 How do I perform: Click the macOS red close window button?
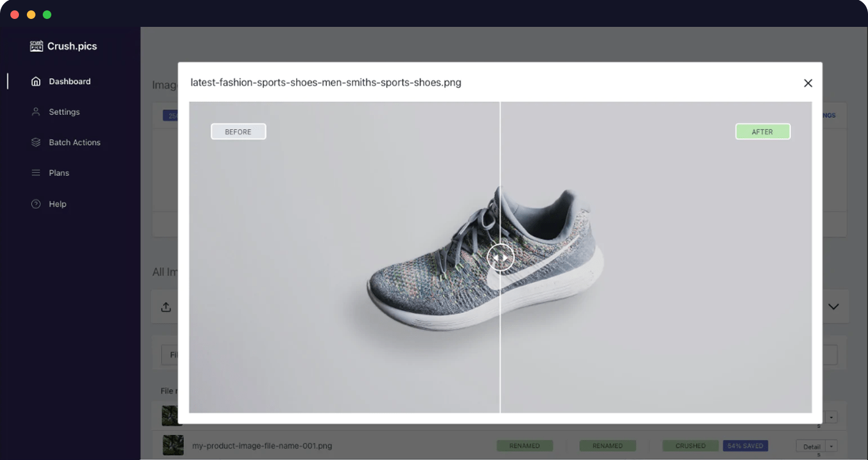pyautogui.click(x=15, y=15)
